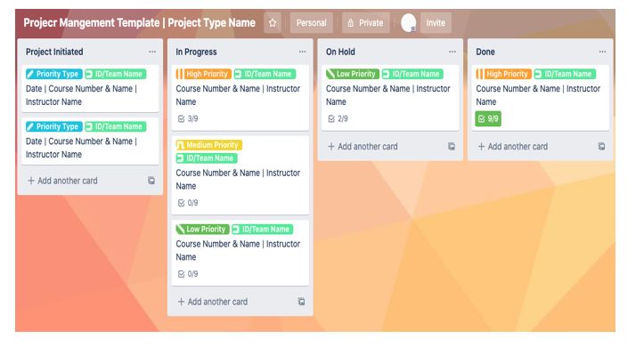Click the lock icon on Private button
Image resolution: width=644 pixels, height=347 pixels.
click(350, 23)
